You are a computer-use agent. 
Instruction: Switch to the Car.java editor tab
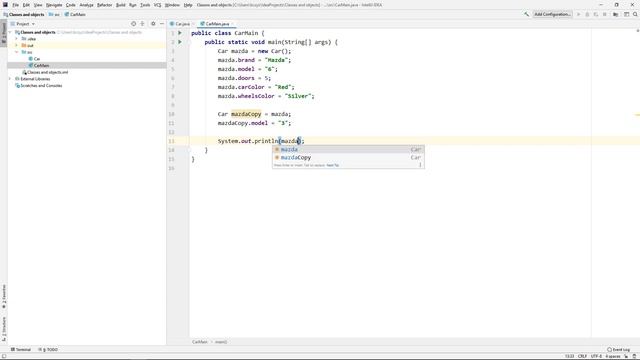(182, 24)
